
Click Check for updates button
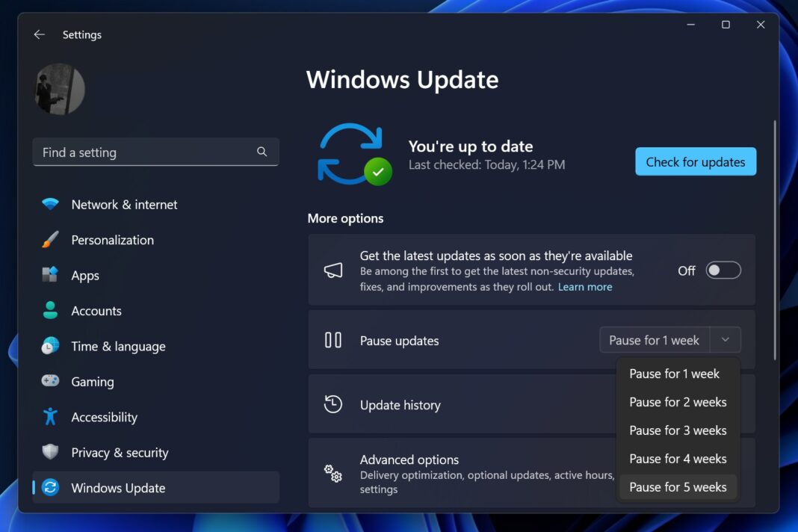(695, 162)
